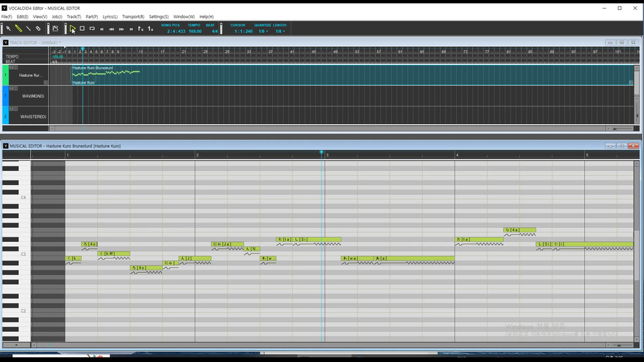Select the Hastune Kur... track name

[30, 76]
